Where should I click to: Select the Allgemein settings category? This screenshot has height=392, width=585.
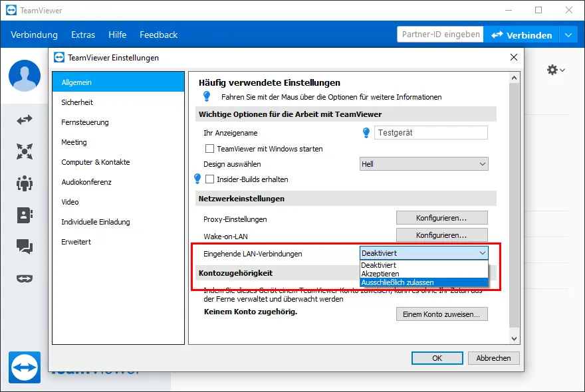(118, 82)
